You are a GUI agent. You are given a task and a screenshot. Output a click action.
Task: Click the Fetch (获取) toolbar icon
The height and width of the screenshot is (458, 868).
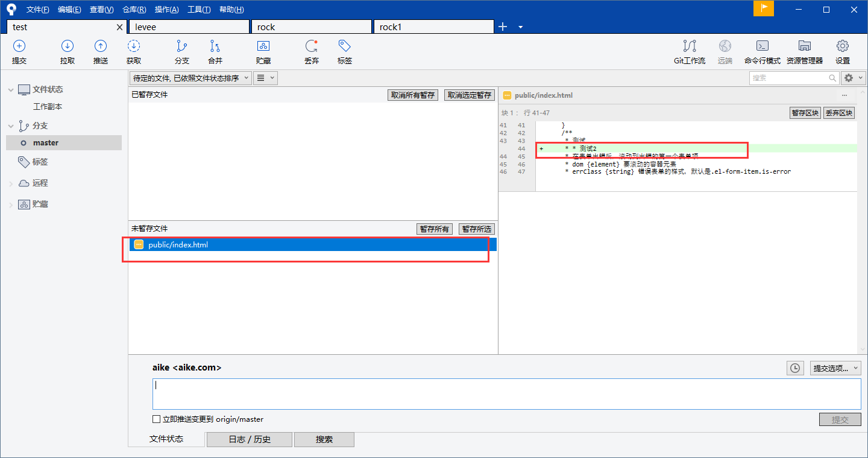click(x=134, y=46)
